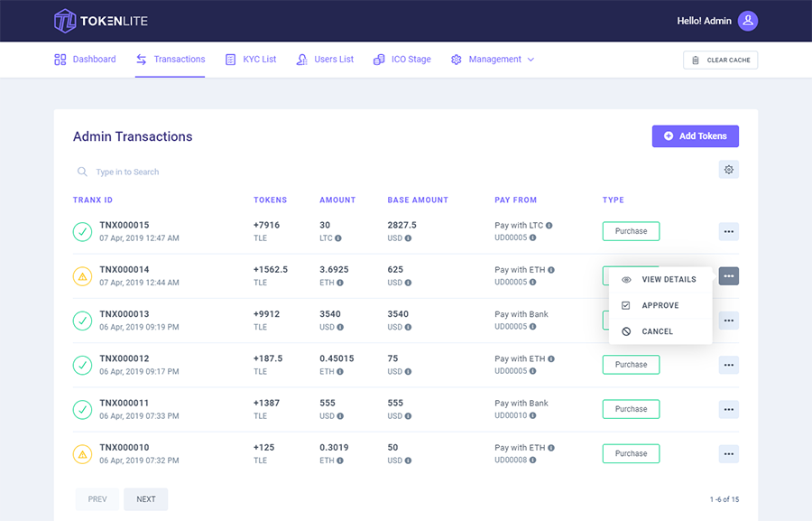Click the Admin avatar icon
The image size is (812, 521).
point(747,20)
